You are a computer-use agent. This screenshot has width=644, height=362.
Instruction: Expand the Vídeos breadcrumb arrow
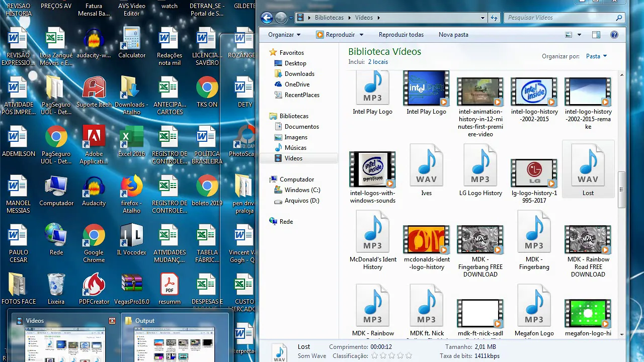tap(378, 18)
